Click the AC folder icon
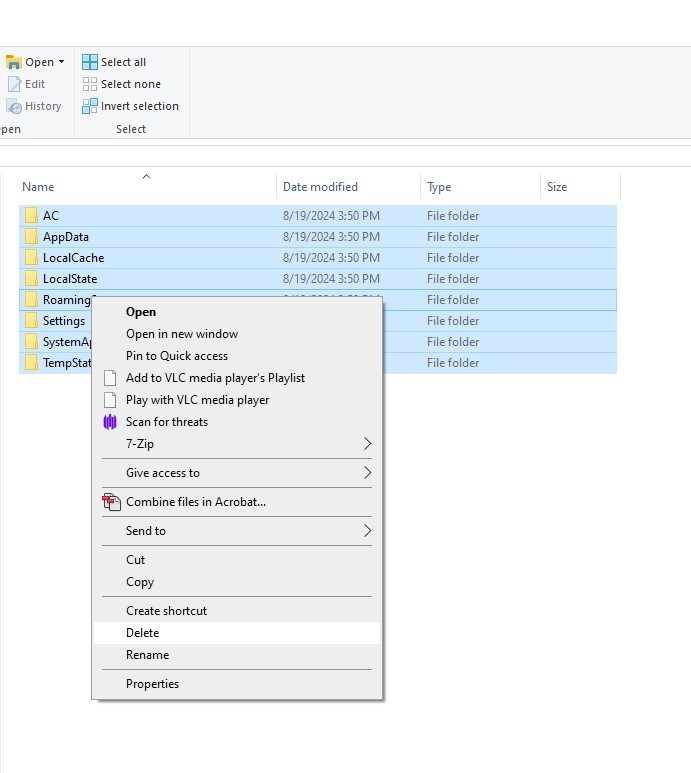The image size is (691, 773). 31,215
